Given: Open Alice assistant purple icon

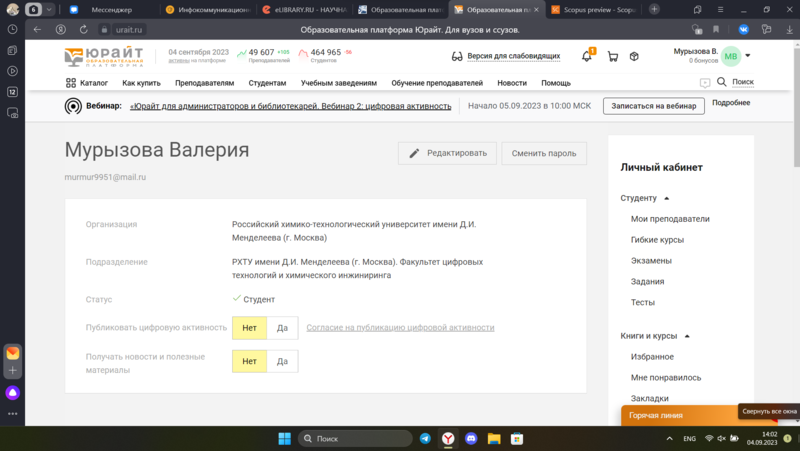Looking at the screenshot, I should click(13, 392).
